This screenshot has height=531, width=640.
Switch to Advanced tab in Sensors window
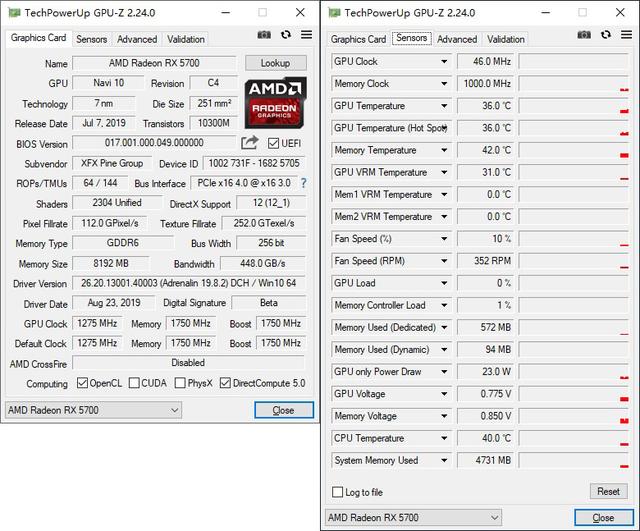457,39
